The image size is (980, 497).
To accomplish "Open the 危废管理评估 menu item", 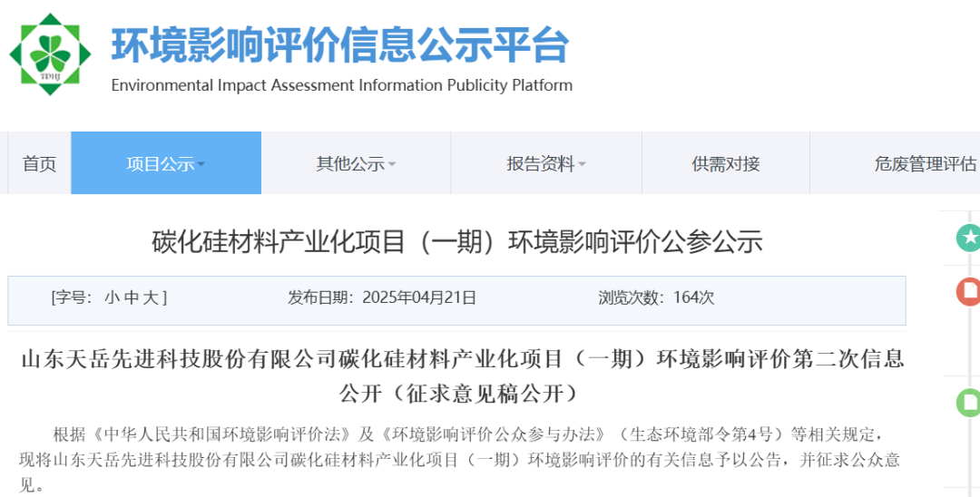I will click(925, 163).
